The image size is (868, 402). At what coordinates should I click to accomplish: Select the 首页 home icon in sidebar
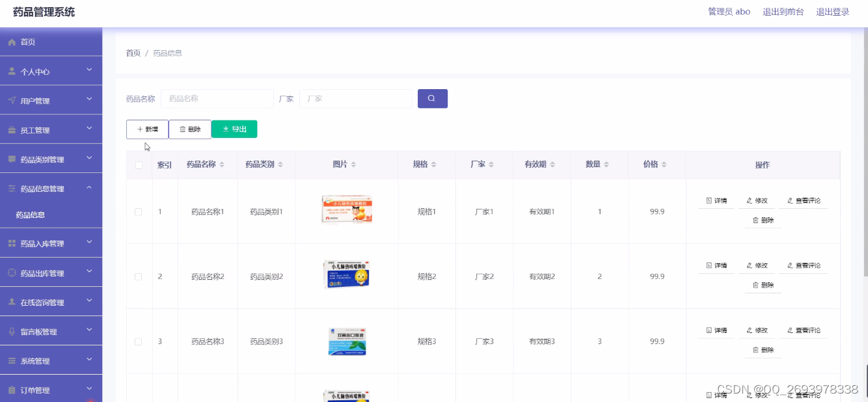point(12,42)
